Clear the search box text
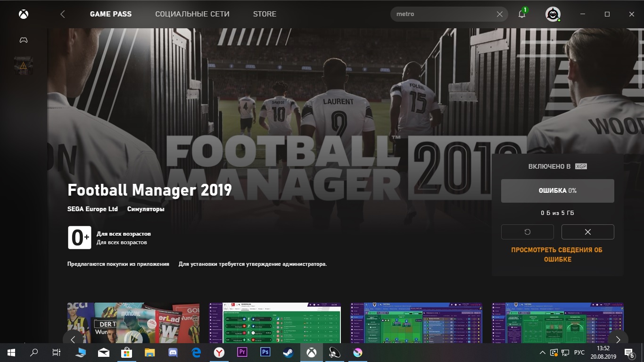Screen dimensions: 644x362 coord(500,14)
